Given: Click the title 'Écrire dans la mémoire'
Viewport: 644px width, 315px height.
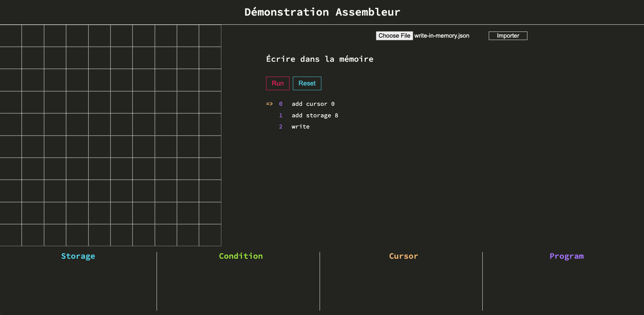Looking at the screenshot, I should tap(320, 59).
